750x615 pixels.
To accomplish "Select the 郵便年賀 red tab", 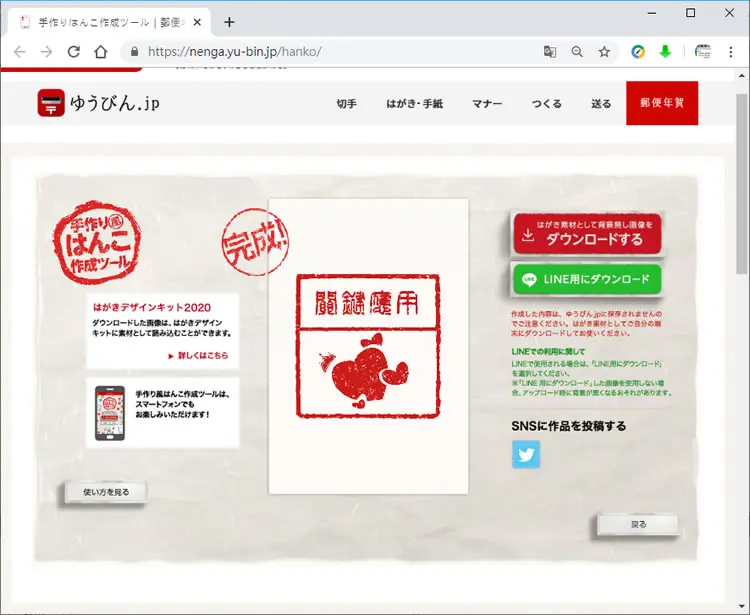I will (x=662, y=103).
